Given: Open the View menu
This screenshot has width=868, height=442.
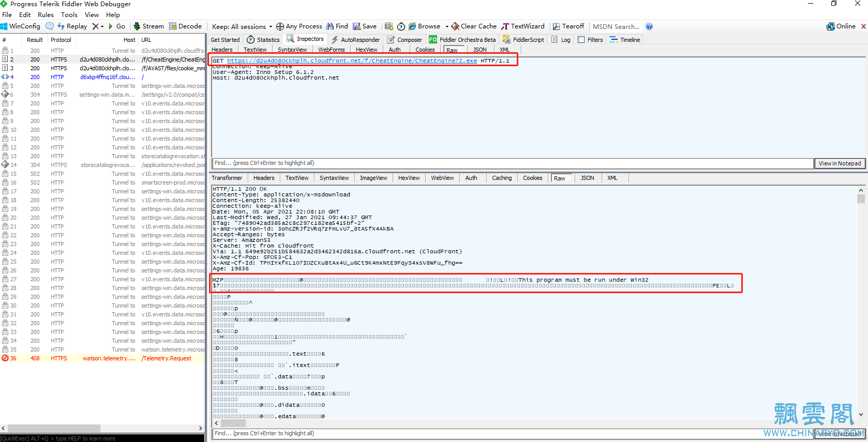Looking at the screenshot, I should [x=92, y=15].
